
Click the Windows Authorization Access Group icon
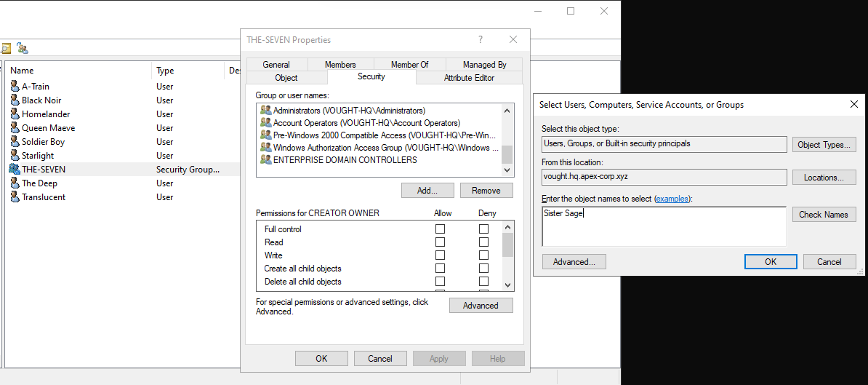point(266,148)
